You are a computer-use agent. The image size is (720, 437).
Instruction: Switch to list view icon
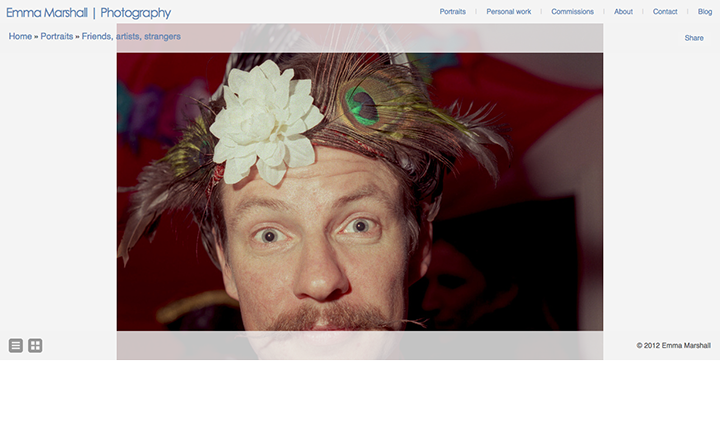tap(16, 345)
